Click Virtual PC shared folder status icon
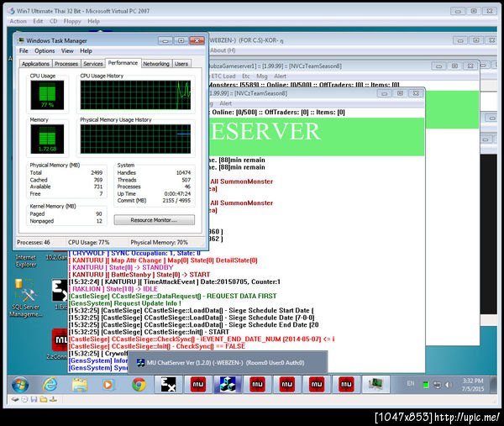This screenshot has height=426, width=504. point(44,400)
